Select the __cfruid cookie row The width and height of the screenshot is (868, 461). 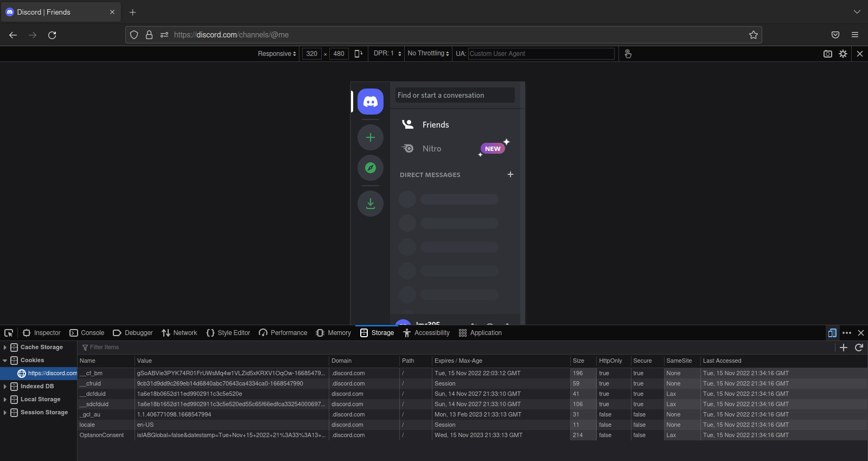(x=472, y=383)
